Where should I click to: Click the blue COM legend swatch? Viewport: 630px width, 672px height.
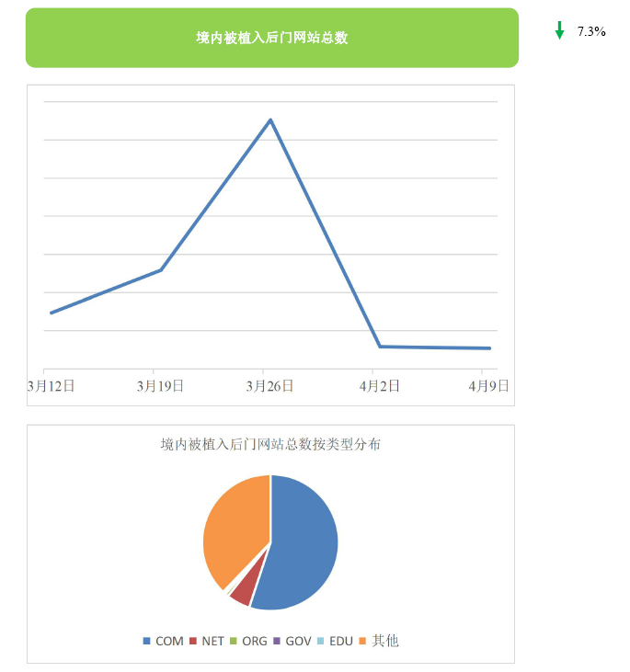[x=146, y=641]
